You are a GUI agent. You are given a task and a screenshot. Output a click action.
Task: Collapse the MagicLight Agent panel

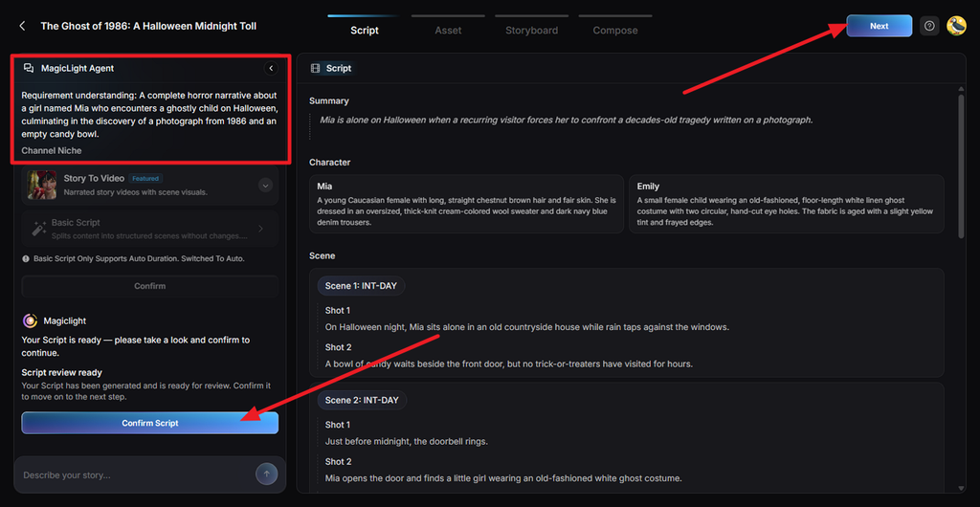point(271,68)
